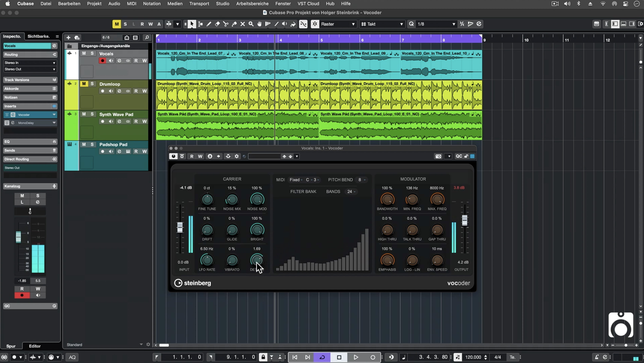
Task: Toggle monitor on Padshop Pad track
Action: point(111,151)
